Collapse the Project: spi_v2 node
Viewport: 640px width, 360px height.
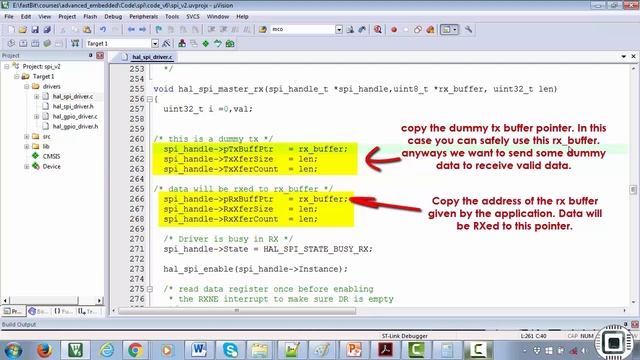(x=7, y=66)
